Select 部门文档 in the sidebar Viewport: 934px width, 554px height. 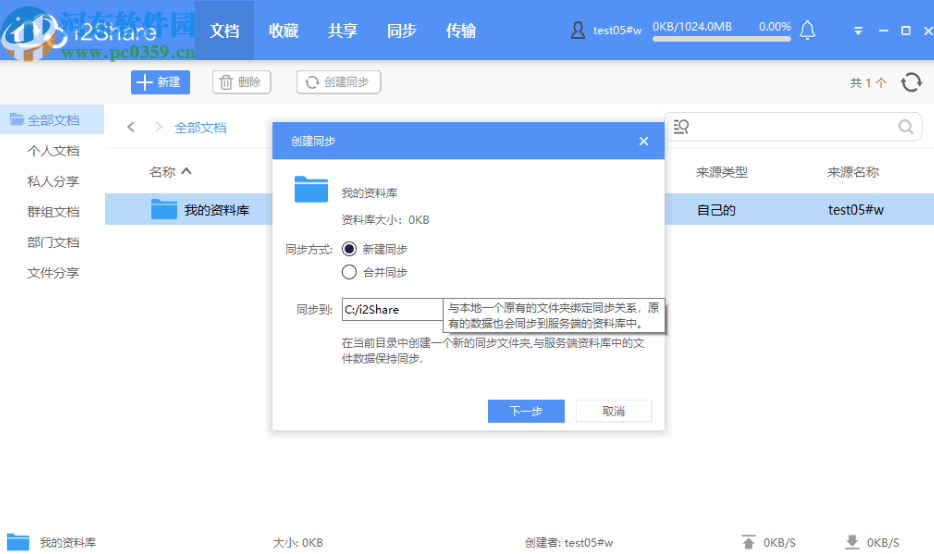point(52,242)
